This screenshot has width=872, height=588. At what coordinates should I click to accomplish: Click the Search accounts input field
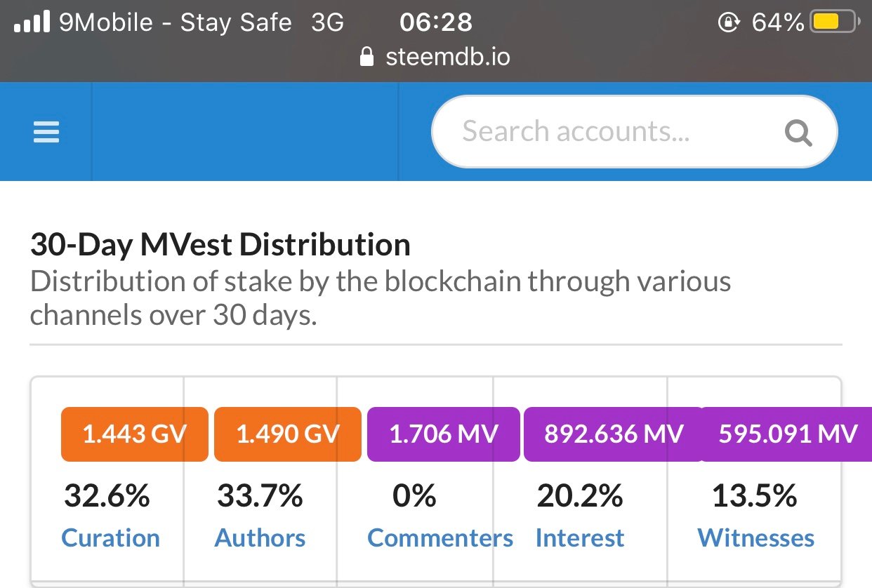634,131
